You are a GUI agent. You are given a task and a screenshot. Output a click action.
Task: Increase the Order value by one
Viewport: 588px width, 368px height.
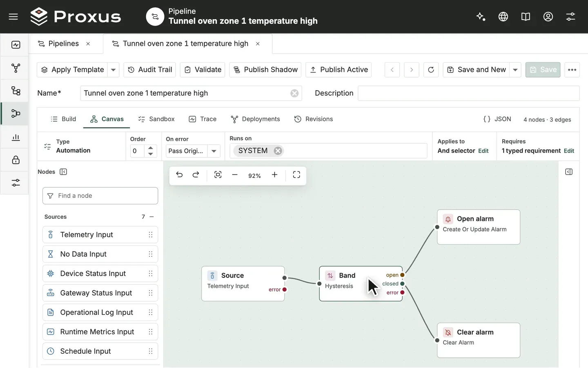[151, 148]
